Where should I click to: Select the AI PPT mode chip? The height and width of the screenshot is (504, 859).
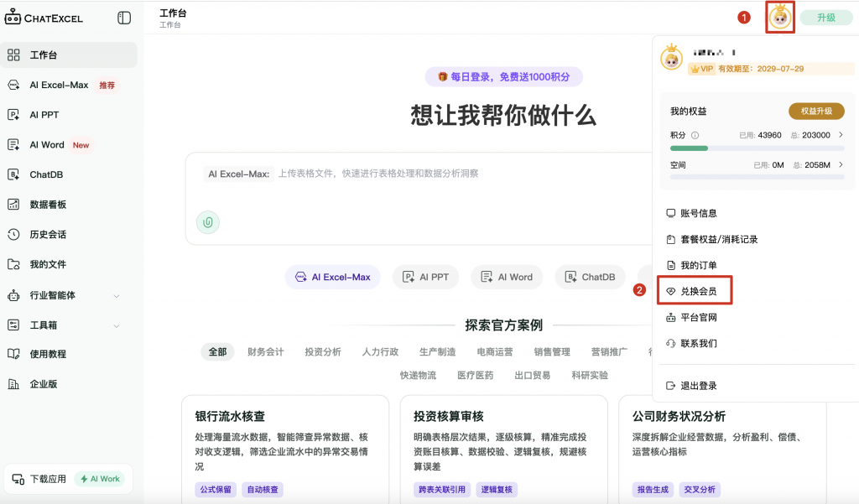tap(425, 278)
